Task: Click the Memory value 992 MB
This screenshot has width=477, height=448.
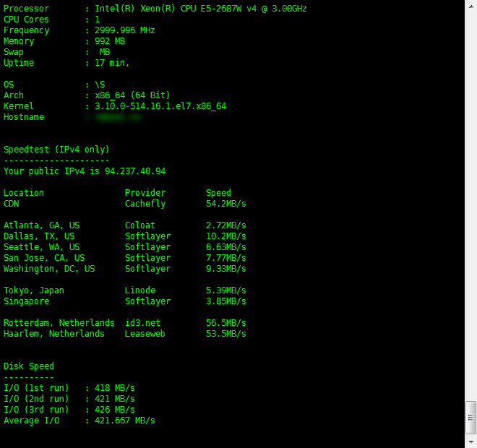Action: click(110, 41)
